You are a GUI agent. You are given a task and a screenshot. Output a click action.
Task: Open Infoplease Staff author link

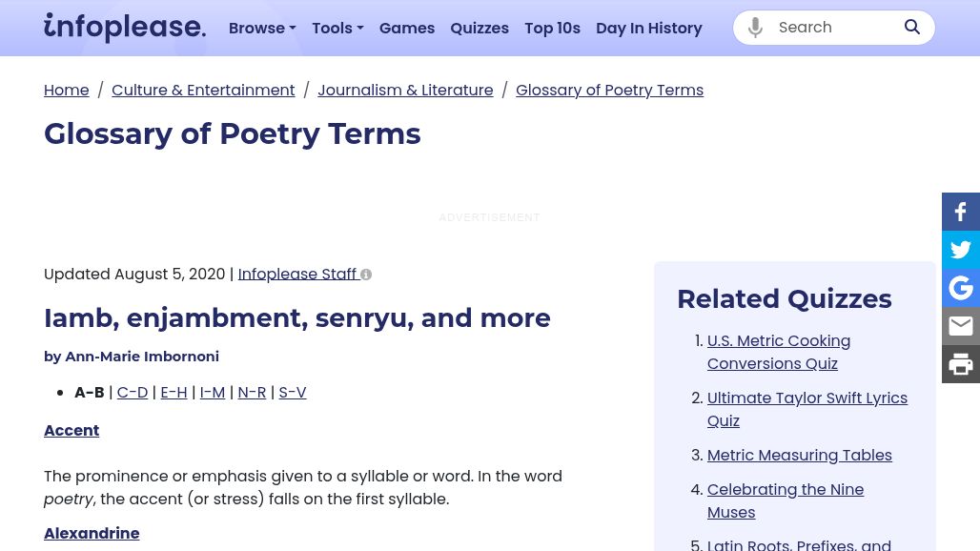click(296, 275)
